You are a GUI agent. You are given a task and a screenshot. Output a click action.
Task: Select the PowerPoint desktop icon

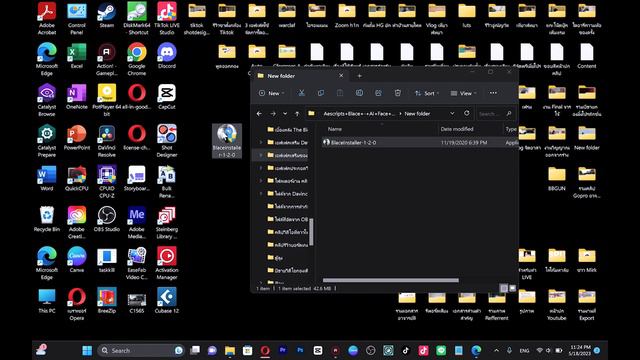click(77, 138)
